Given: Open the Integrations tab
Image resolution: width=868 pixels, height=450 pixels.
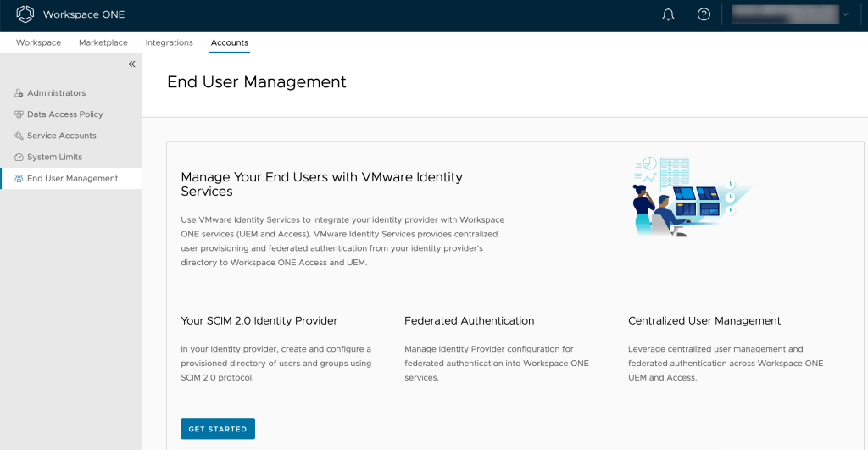Looking at the screenshot, I should tap(169, 42).
